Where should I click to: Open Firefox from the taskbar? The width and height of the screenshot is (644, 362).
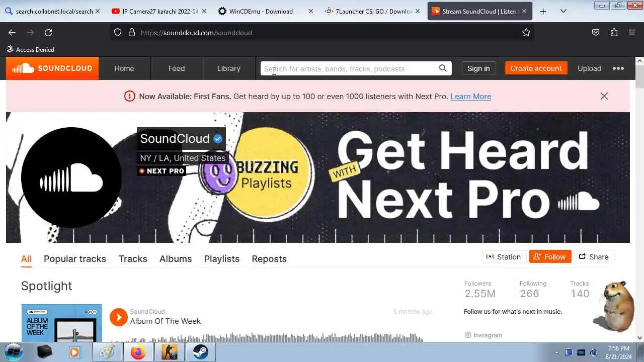click(x=138, y=352)
